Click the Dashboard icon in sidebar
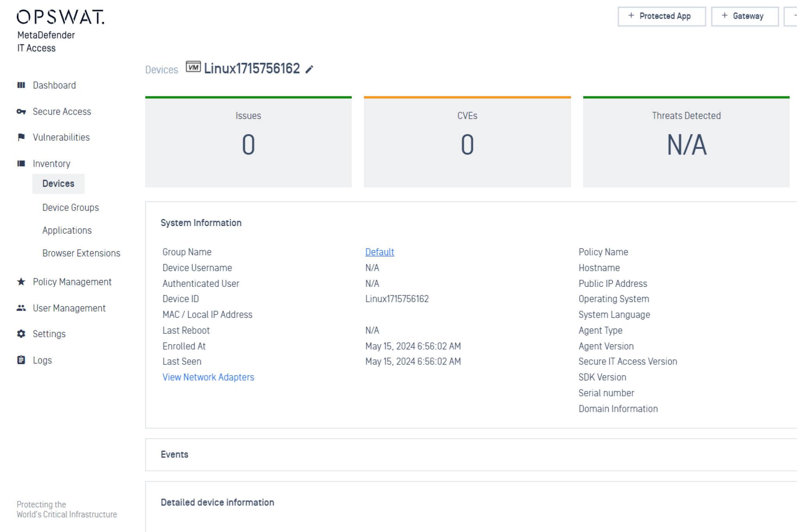The image size is (797, 532). (x=21, y=85)
